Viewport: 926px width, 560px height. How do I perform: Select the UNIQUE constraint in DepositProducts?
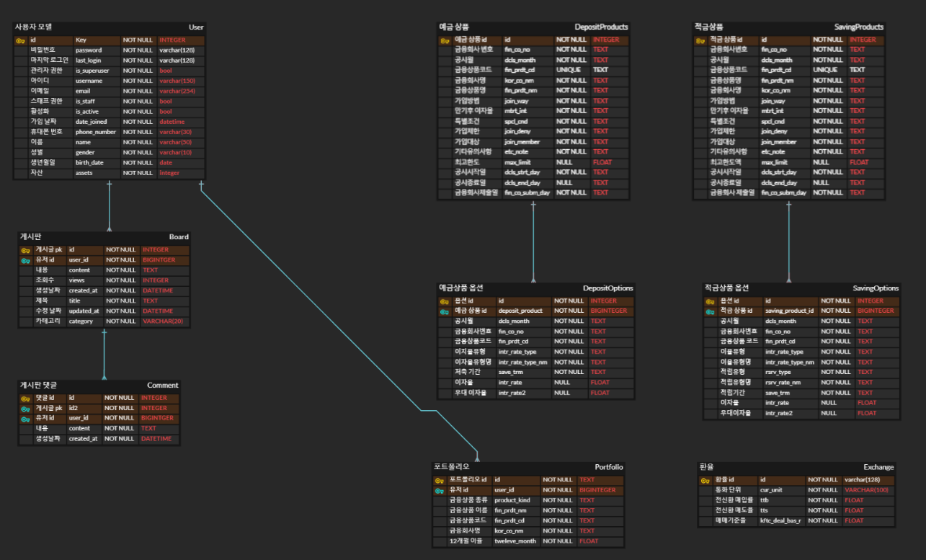click(569, 70)
